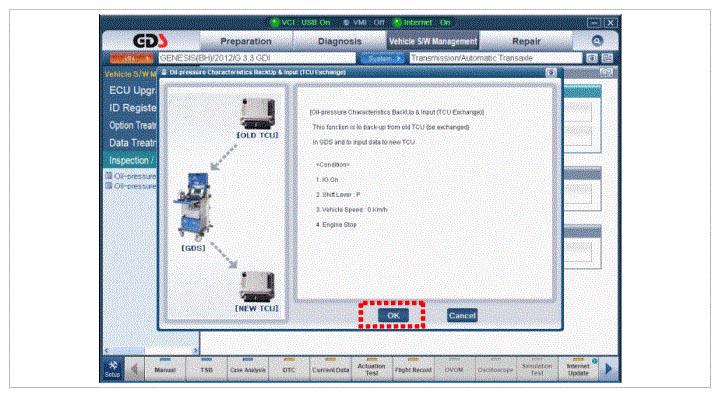Open the Repair tab
720x397 pixels.
click(526, 41)
